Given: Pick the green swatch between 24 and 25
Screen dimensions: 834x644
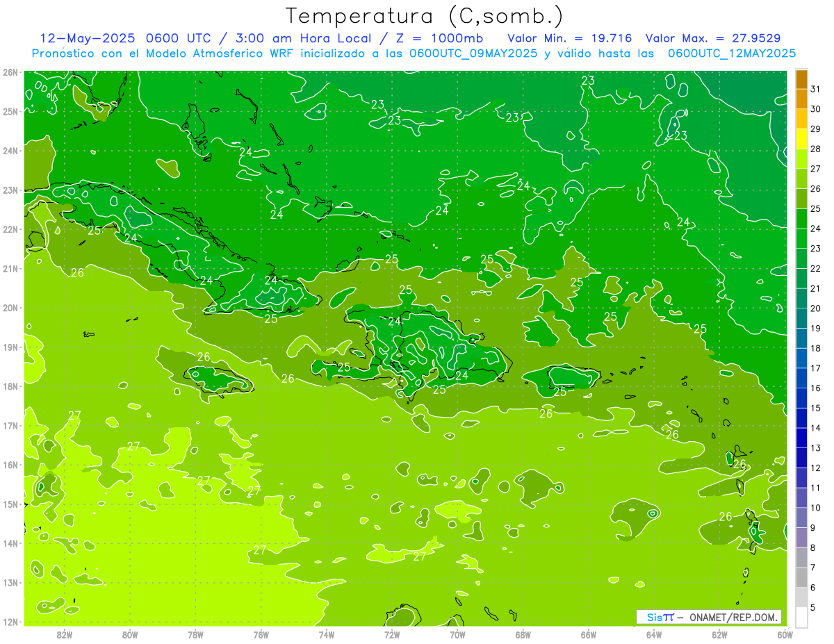Looking at the screenshot, I should pos(802,219).
